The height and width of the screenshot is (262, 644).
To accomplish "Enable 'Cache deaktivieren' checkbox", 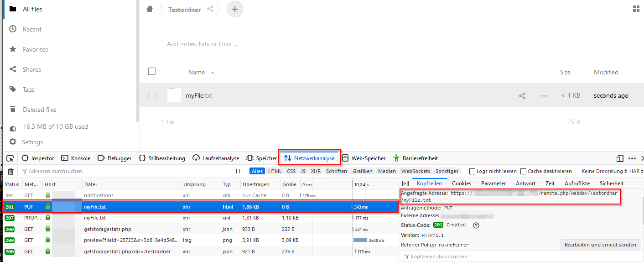I will coord(524,172).
